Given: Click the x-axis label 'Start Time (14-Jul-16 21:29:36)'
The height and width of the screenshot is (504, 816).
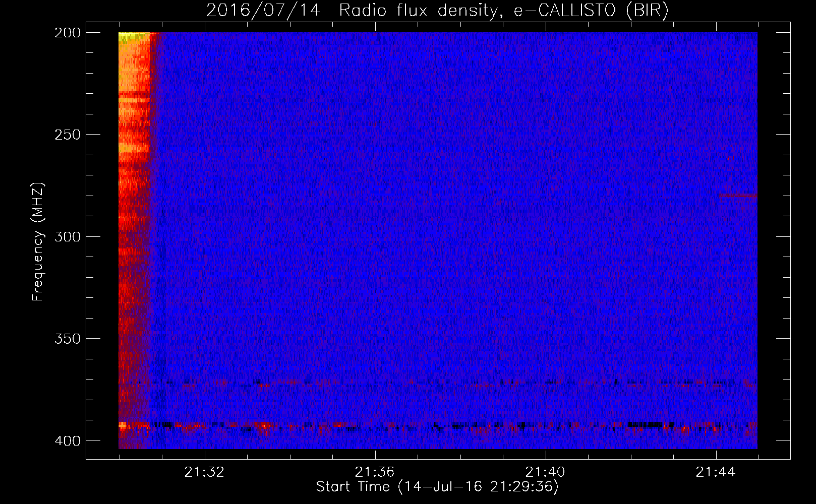Looking at the screenshot, I should tap(437, 487).
